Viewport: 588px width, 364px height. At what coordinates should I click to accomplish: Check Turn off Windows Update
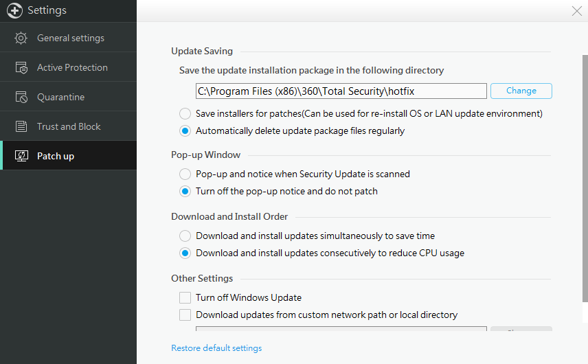pos(185,297)
